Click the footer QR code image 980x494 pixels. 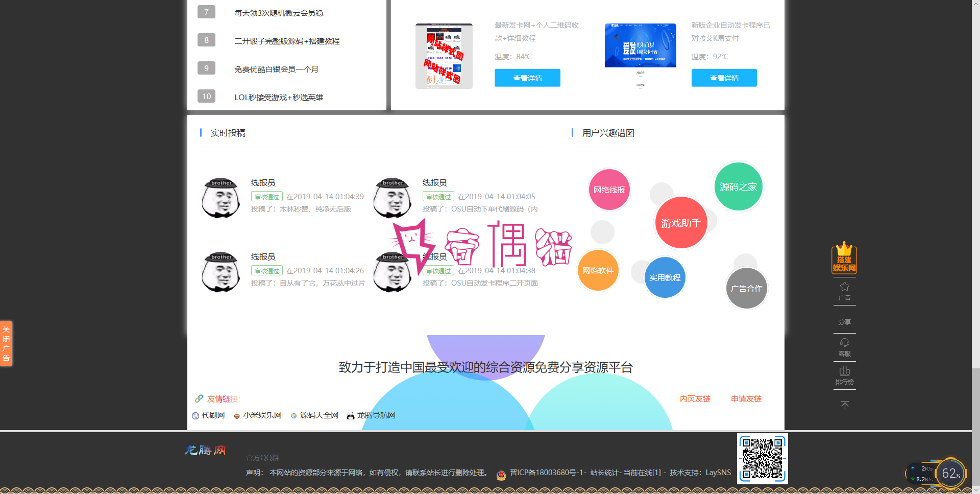[x=763, y=459]
